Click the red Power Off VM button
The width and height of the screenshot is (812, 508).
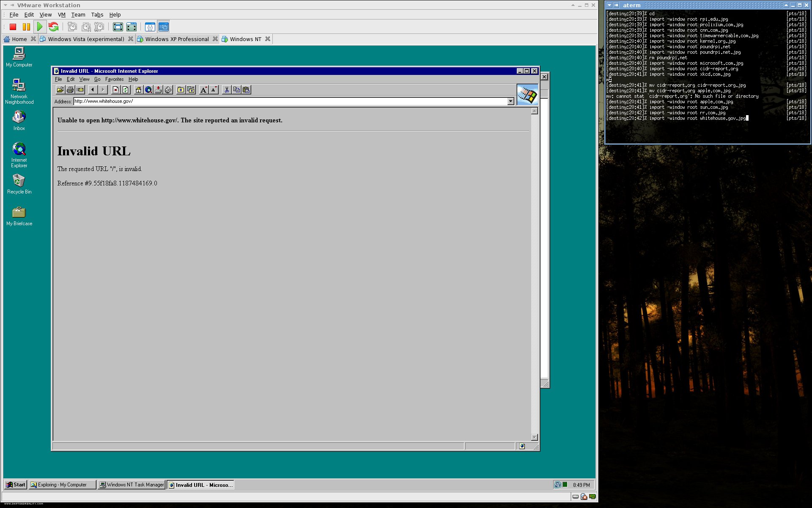pyautogui.click(x=13, y=27)
